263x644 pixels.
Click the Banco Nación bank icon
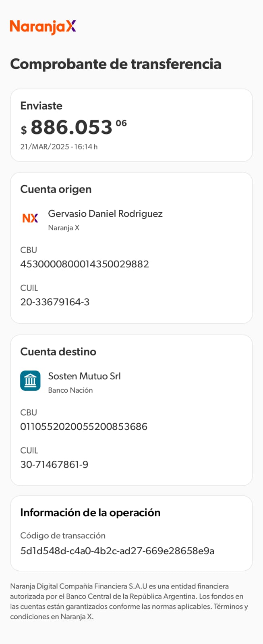[30, 381]
